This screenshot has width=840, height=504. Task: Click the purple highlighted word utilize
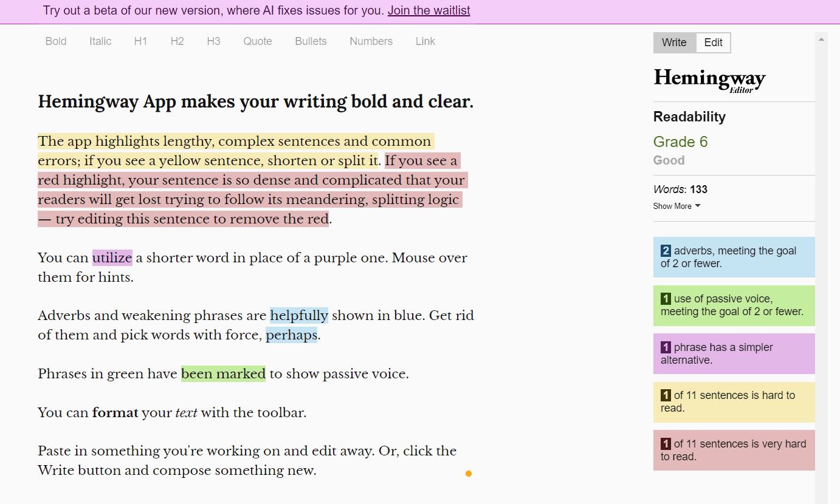[x=112, y=258]
